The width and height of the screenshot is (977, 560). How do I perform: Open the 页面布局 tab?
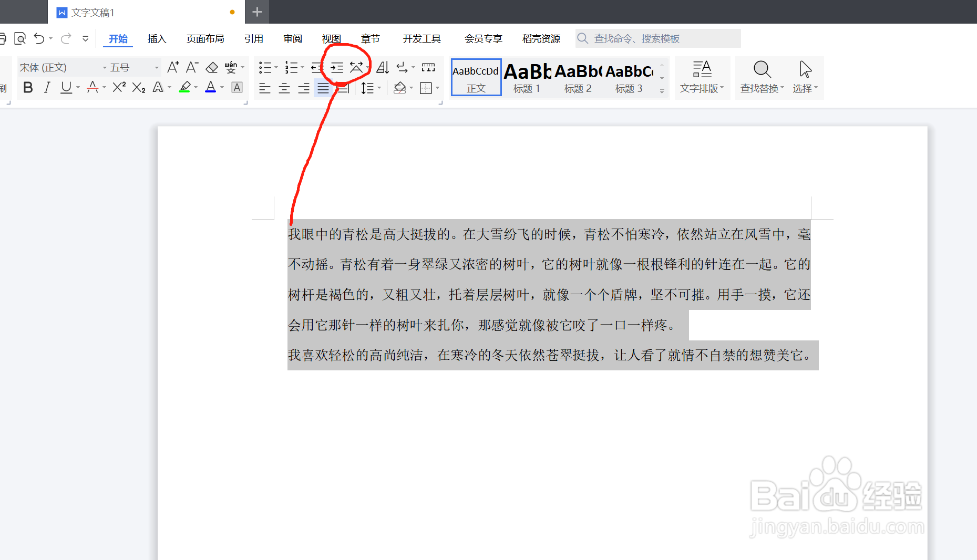[205, 39]
